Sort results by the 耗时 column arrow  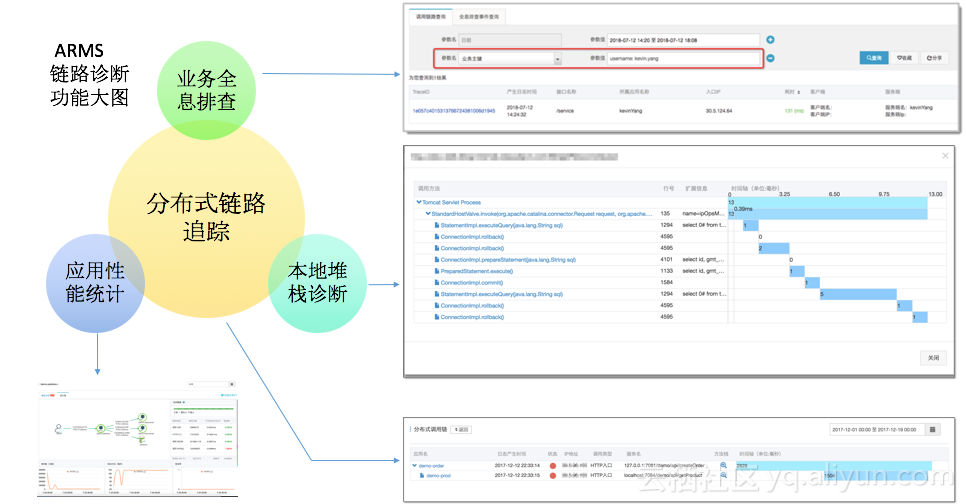798,92
